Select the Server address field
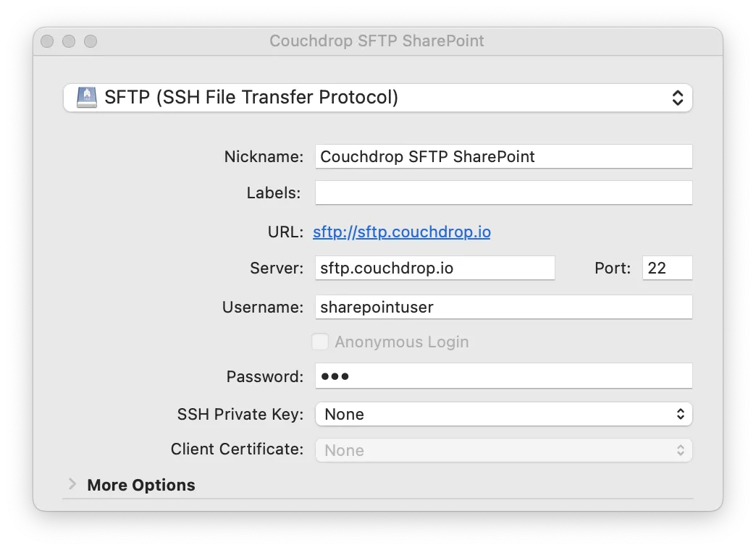Image resolution: width=756 pixels, height=550 pixels. [x=434, y=268]
